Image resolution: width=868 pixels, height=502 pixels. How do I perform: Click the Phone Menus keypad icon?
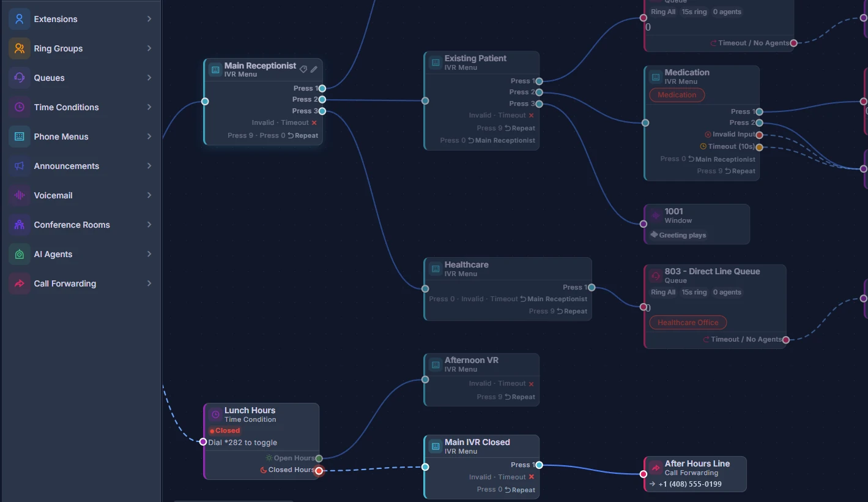click(x=20, y=137)
